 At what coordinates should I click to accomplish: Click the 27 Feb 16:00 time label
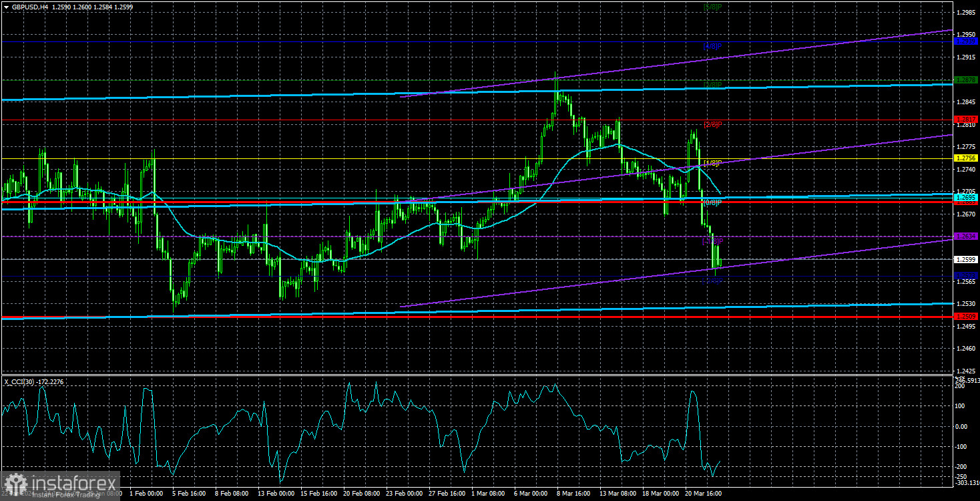446,495
